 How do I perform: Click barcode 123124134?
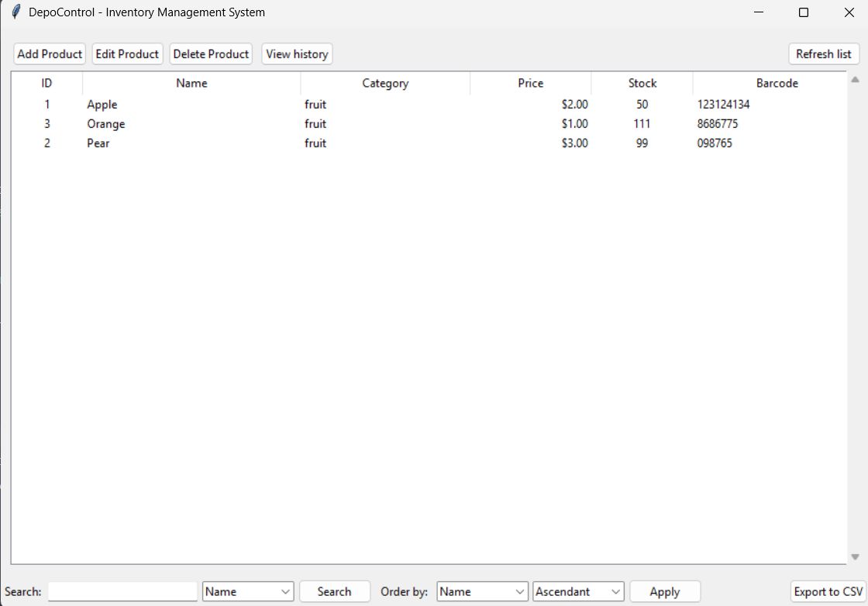[x=724, y=104]
